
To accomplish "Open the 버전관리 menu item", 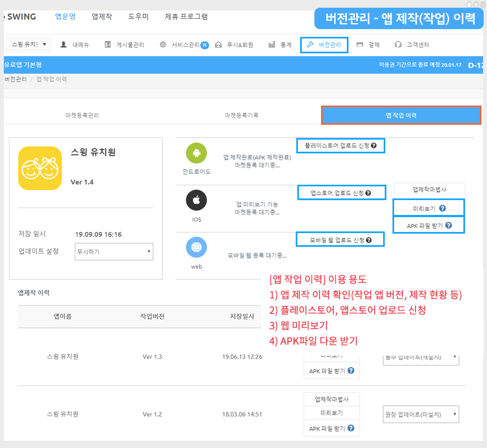I will pos(325,45).
